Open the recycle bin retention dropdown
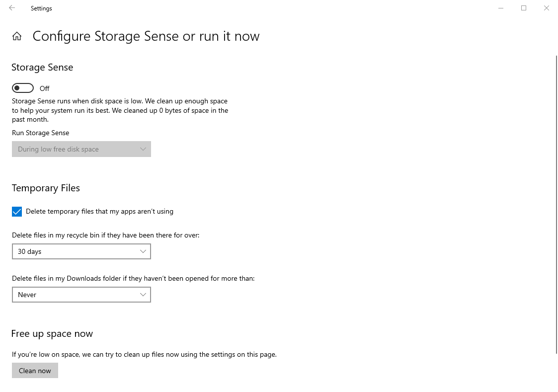The height and width of the screenshot is (392, 558). pyautogui.click(x=81, y=251)
